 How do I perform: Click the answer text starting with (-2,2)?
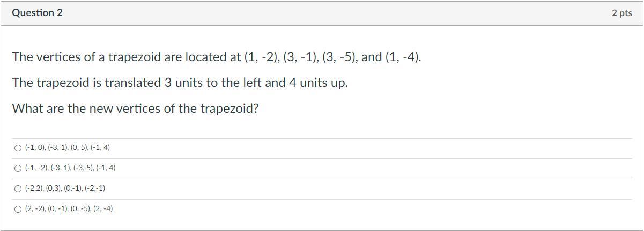pyautogui.click(x=65, y=189)
